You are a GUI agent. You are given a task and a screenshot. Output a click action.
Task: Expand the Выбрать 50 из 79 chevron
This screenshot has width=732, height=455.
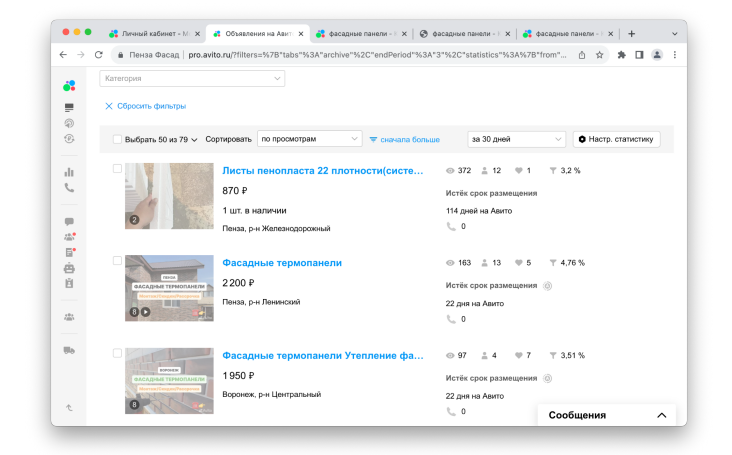point(194,140)
